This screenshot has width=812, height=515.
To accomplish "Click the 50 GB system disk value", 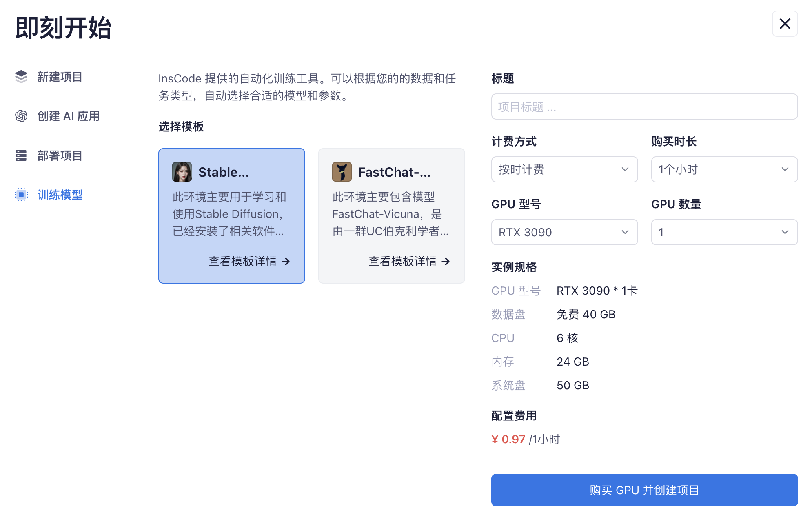I will coord(573,385).
